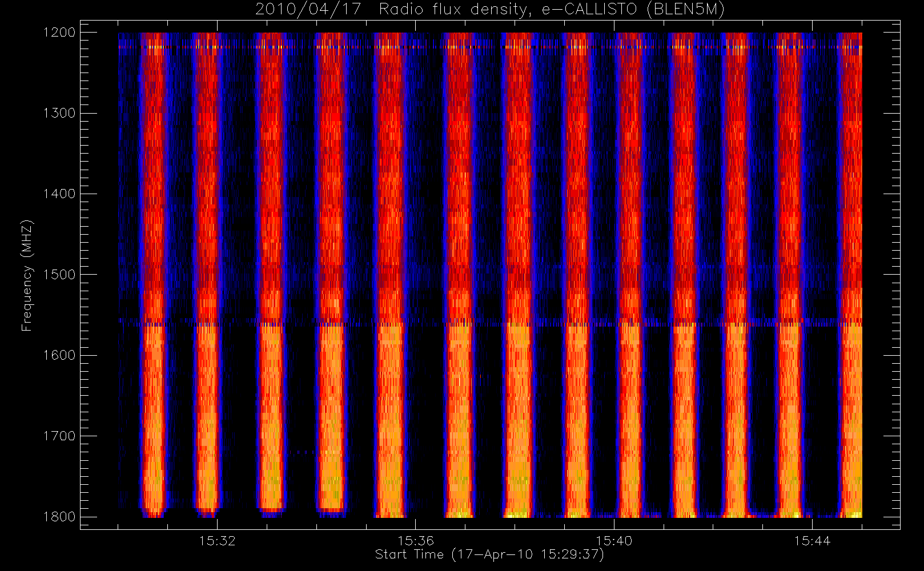Click the 'Start Time (17-Apr-10 15:29:37)' axis label

[x=489, y=554]
